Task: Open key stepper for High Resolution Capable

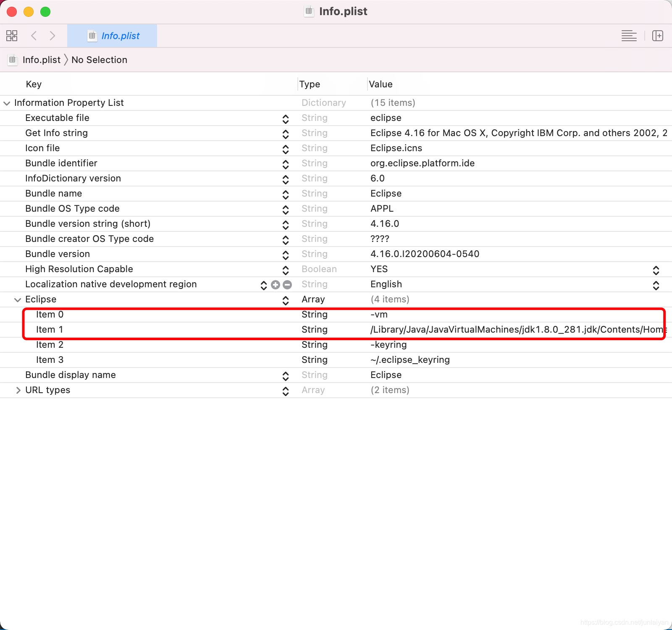Action: (x=286, y=270)
